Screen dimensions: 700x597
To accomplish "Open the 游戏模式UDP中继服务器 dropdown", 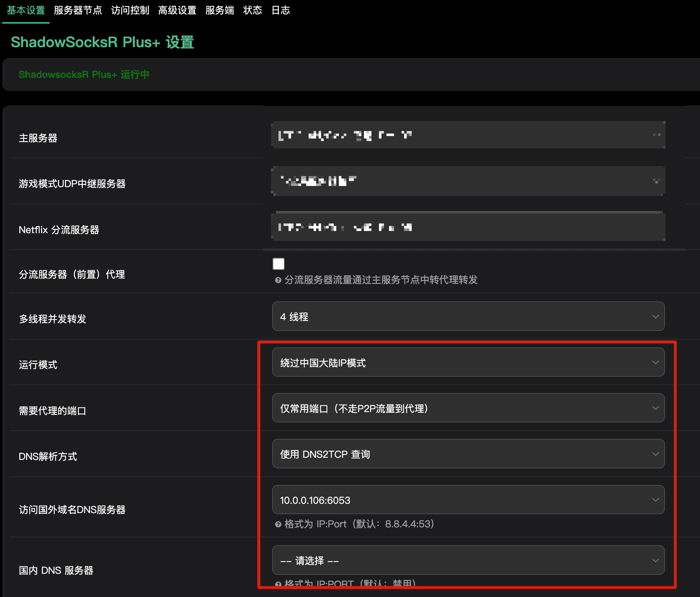I will pyautogui.click(x=468, y=181).
